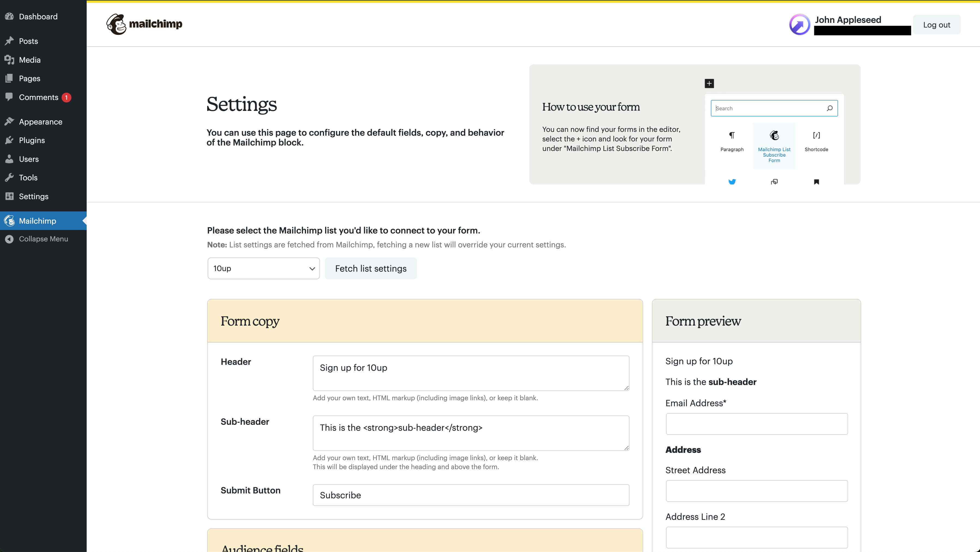Click the plus block inserter icon

pos(709,83)
